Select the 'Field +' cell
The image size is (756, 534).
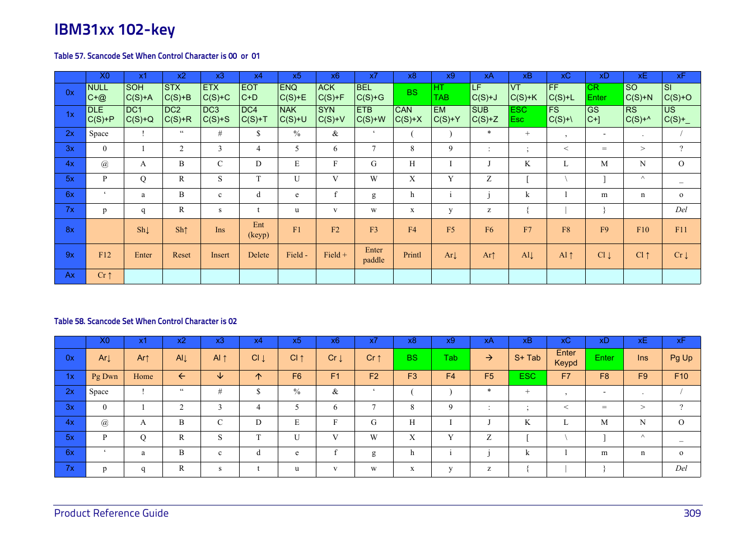tap(335, 255)
